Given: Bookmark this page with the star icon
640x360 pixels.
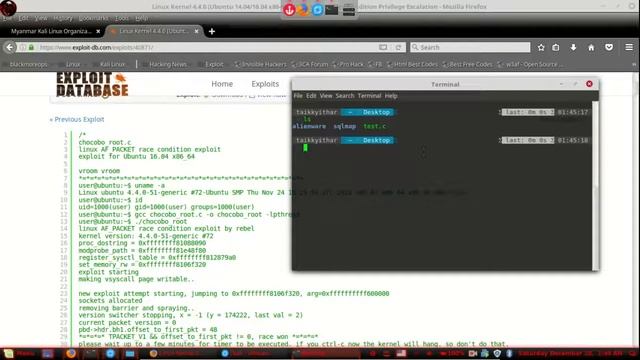Looking at the screenshot, I should pos(541,47).
